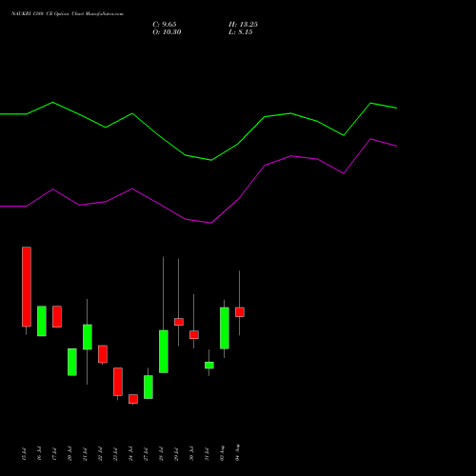Click the 04 Aug date label
The height and width of the screenshot is (476, 476).
coord(237,452)
